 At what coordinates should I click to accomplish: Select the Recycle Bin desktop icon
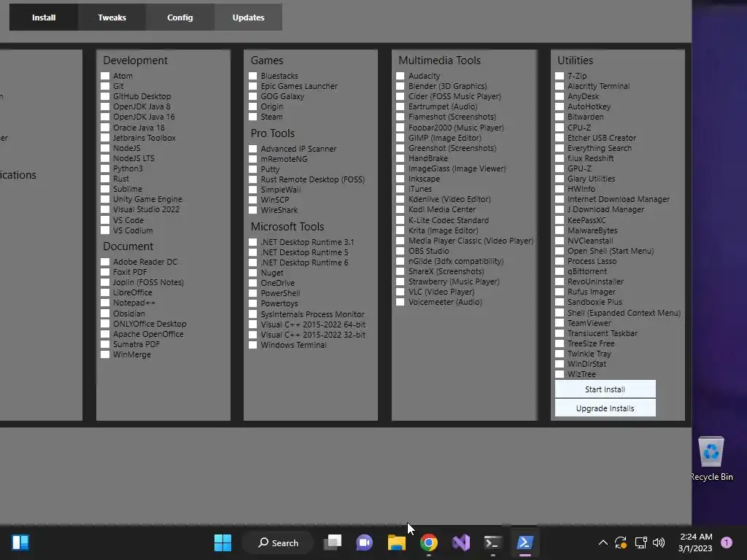pyautogui.click(x=711, y=459)
